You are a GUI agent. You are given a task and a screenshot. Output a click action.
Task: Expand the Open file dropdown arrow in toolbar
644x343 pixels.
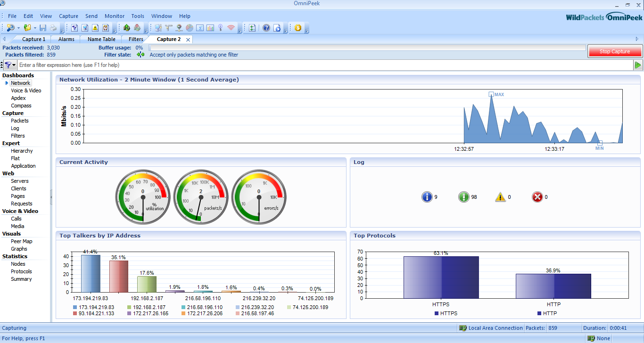click(x=35, y=28)
